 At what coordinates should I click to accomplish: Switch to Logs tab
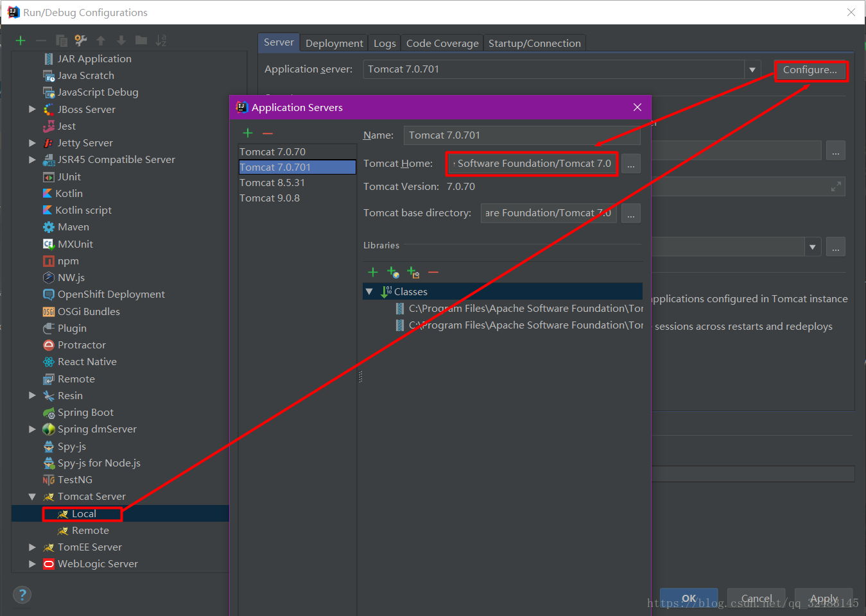tap(385, 43)
